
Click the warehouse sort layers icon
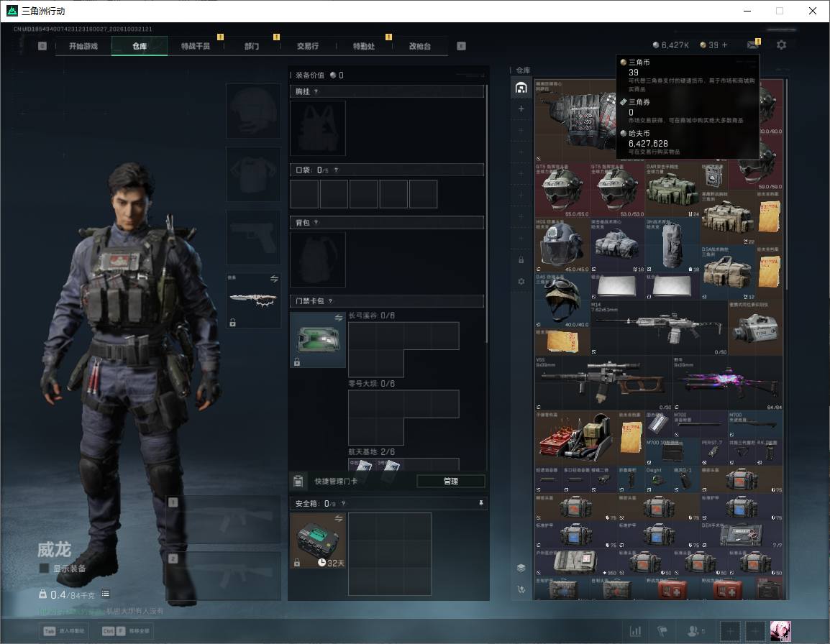521,568
